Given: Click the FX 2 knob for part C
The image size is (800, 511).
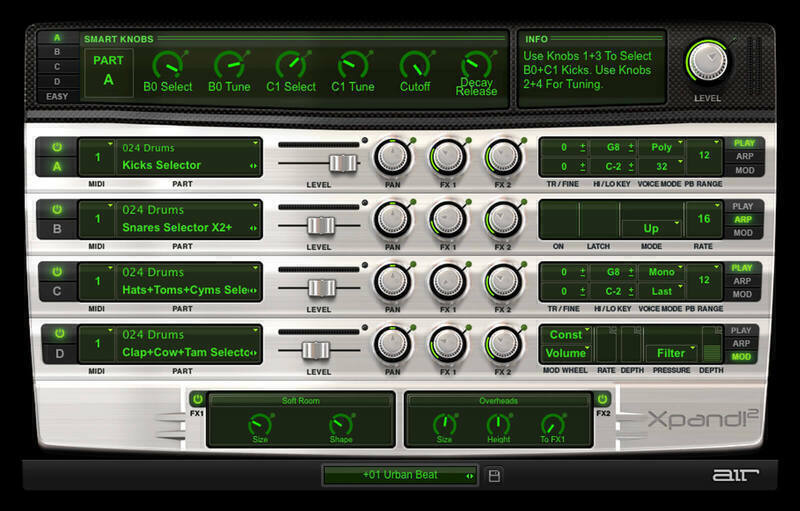Looking at the screenshot, I should [503, 282].
